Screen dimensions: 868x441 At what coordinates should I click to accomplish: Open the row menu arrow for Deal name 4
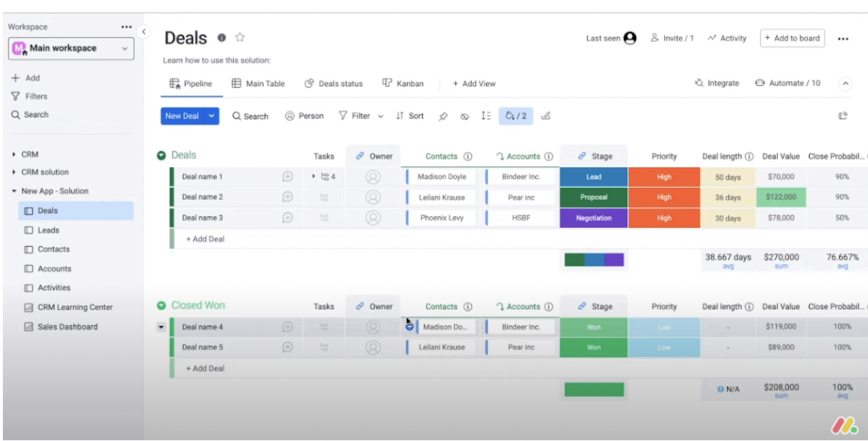pos(161,327)
